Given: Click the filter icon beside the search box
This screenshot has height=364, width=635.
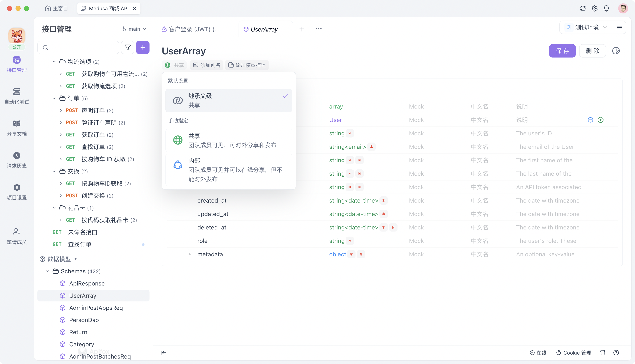Looking at the screenshot, I should (x=127, y=47).
